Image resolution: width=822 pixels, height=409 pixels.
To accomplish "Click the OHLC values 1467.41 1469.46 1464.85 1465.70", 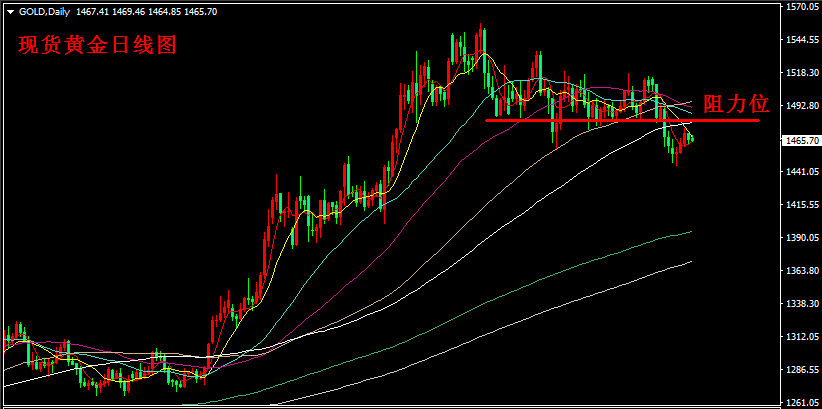I will pos(146,12).
